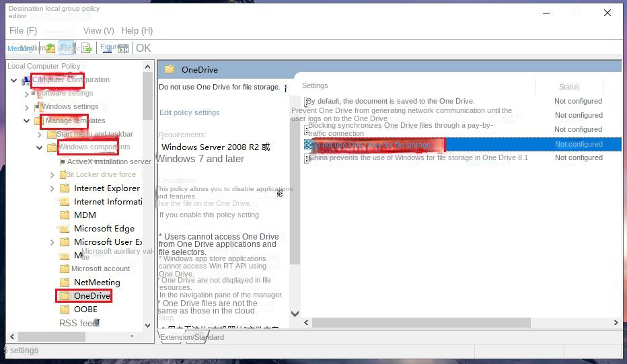Click the up-one-level folder toolbar icon
The width and height of the screenshot is (627, 364).
point(50,48)
